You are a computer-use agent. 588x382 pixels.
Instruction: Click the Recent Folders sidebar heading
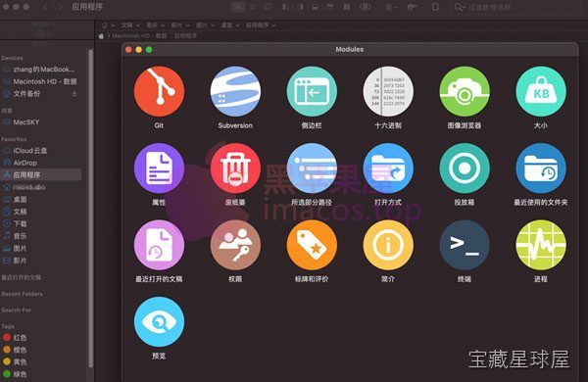(x=22, y=294)
